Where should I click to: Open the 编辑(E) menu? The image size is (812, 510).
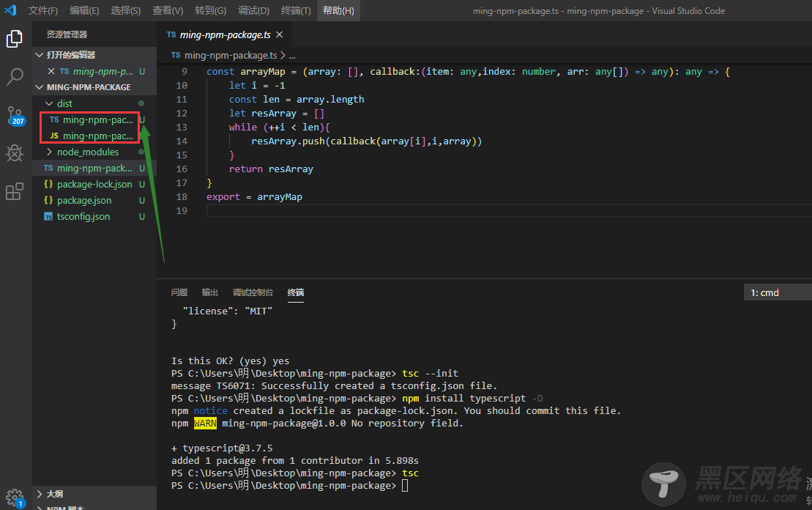[84, 10]
